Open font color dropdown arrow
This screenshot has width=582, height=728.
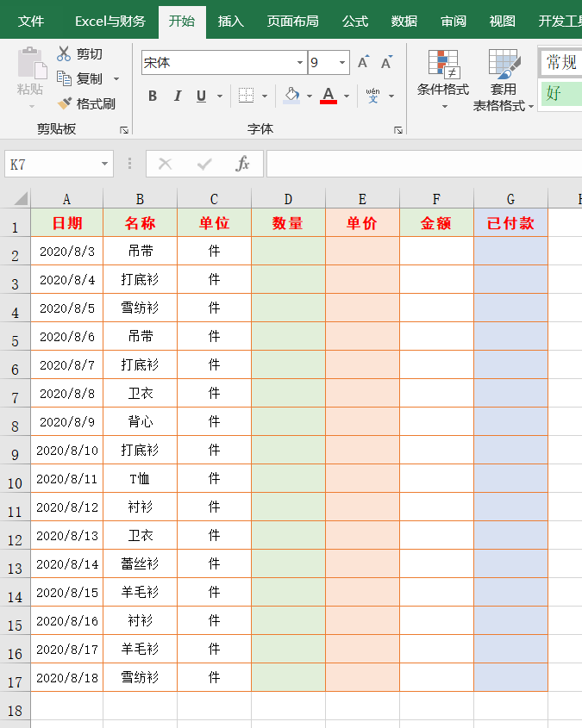347,96
